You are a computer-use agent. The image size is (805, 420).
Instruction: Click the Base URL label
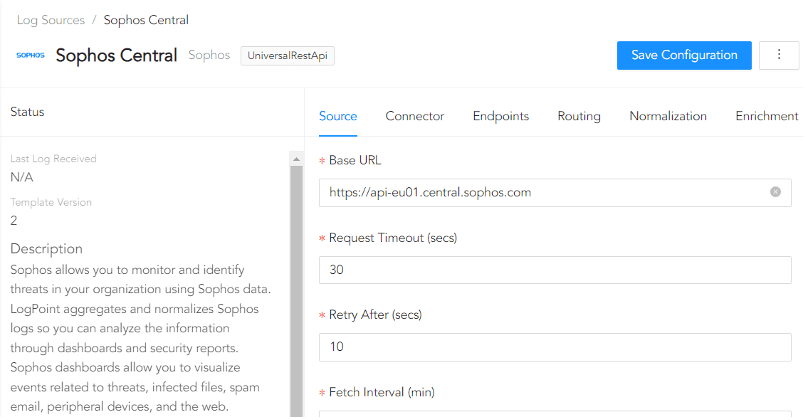(355, 160)
